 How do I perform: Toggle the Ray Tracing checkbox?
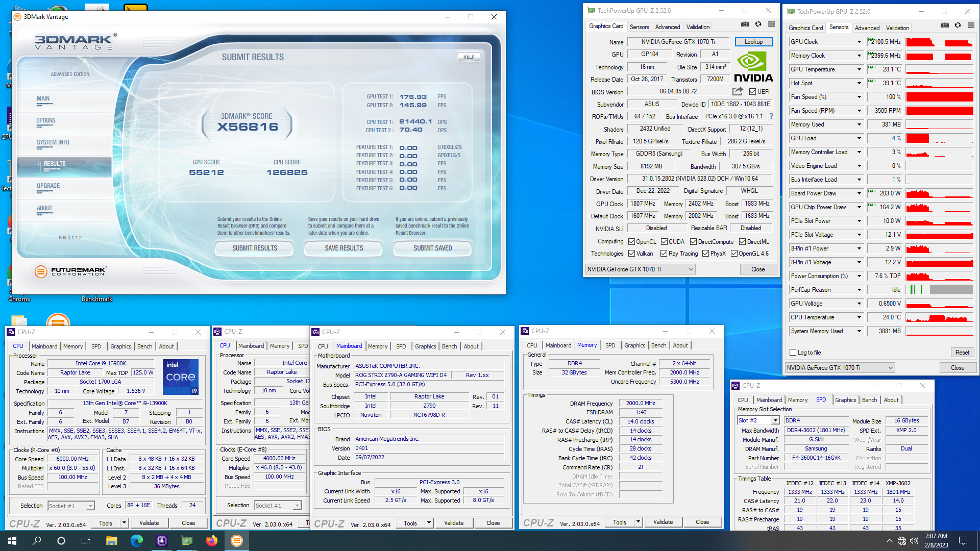(664, 254)
